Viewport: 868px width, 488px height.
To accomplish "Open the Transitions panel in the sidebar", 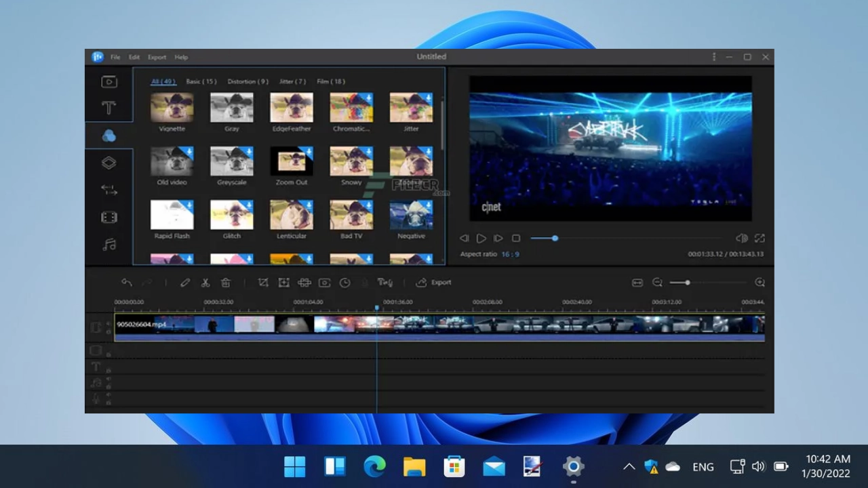I will point(108,190).
